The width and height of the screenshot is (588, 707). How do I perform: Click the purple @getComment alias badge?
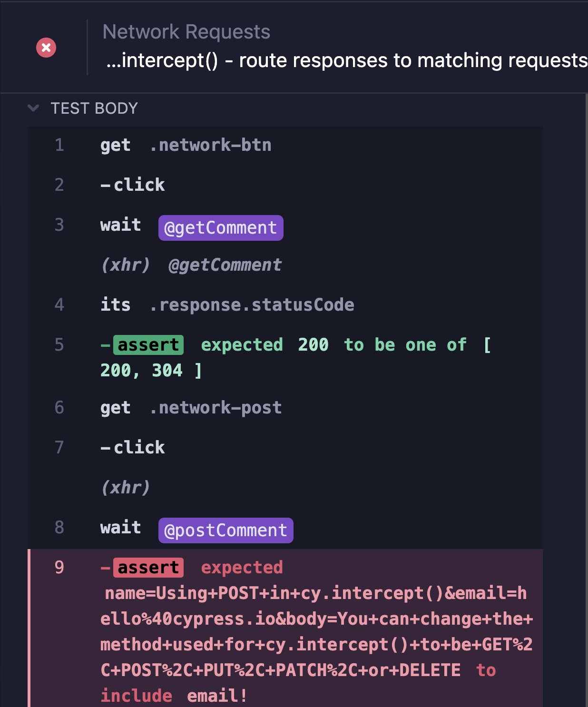(220, 227)
